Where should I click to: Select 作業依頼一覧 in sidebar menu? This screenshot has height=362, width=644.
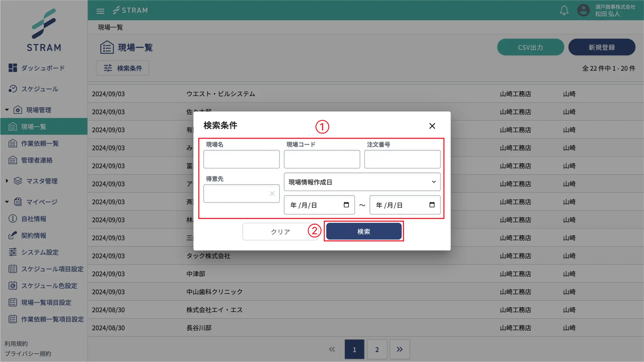tap(40, 144)
